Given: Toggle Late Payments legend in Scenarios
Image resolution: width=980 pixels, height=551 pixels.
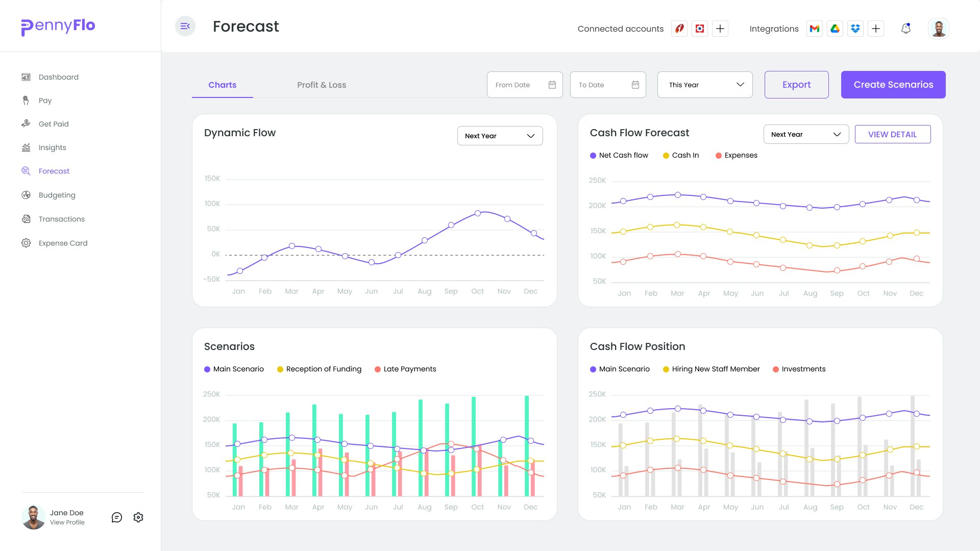Looking at the screenshot, I should 405,369.
